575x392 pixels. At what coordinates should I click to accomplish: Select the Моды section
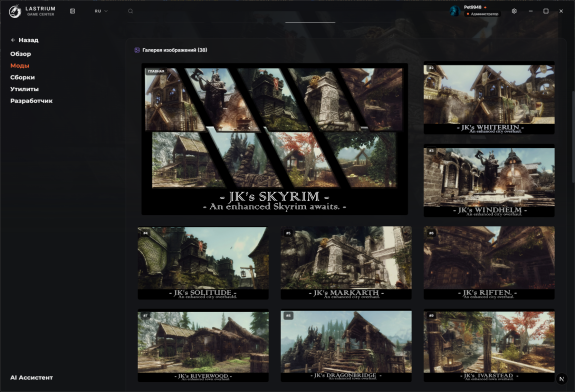pyautogui.click(x=20, y=66)
